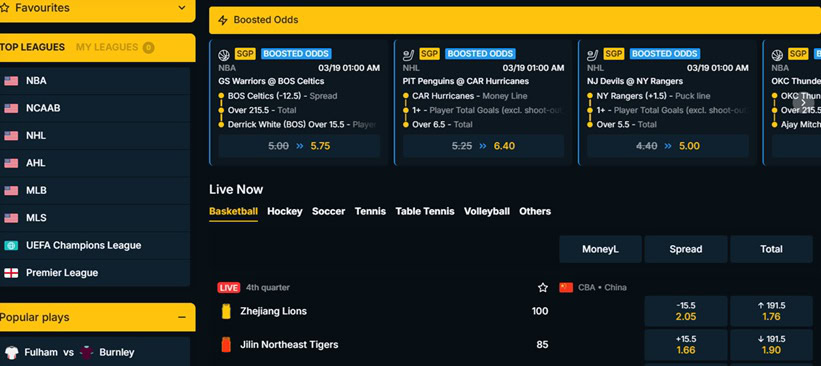Click the hockey icon on Penguins card
Screen dimensions: 821x366
408,54
